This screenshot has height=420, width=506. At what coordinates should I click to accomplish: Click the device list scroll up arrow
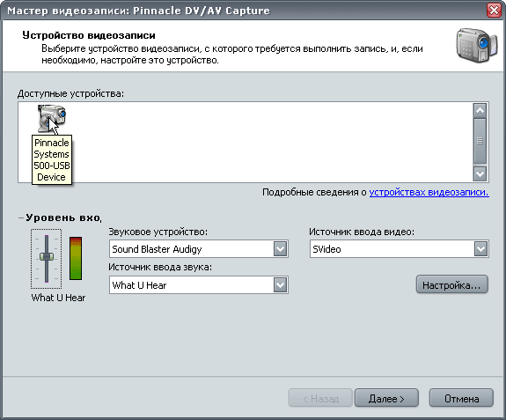click(x=480, y=111)
